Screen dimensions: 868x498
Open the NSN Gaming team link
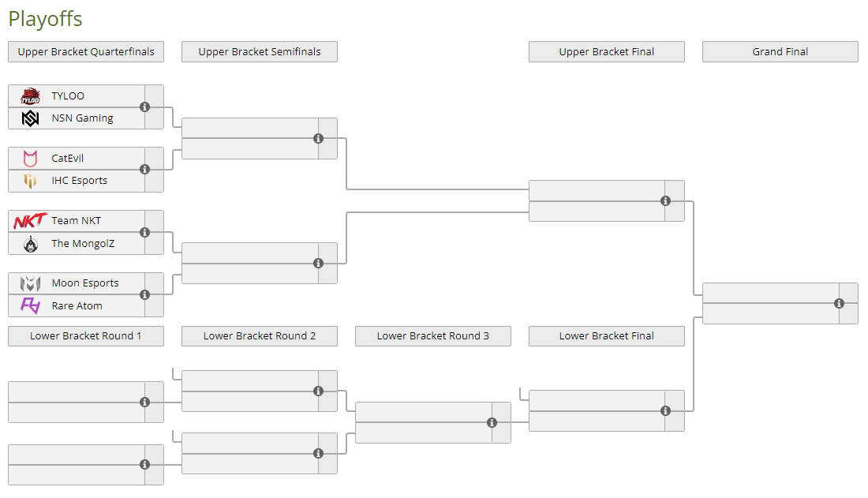point(83,118)
